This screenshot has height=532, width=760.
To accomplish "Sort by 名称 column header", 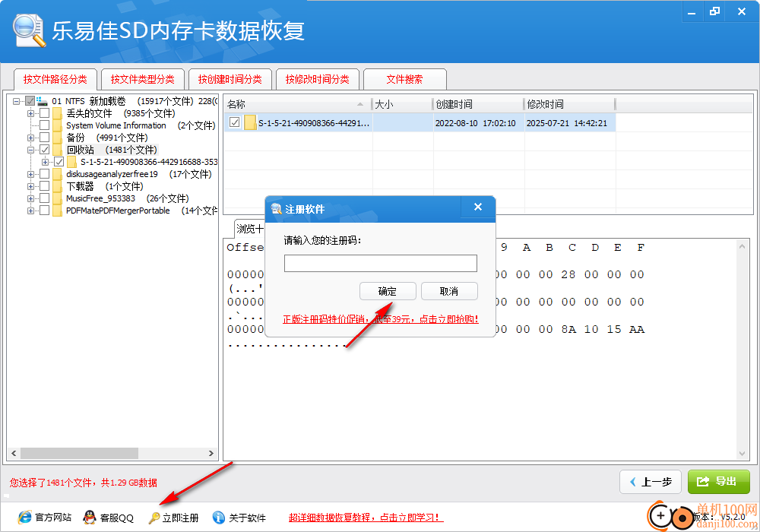I will tap(298, 104).
